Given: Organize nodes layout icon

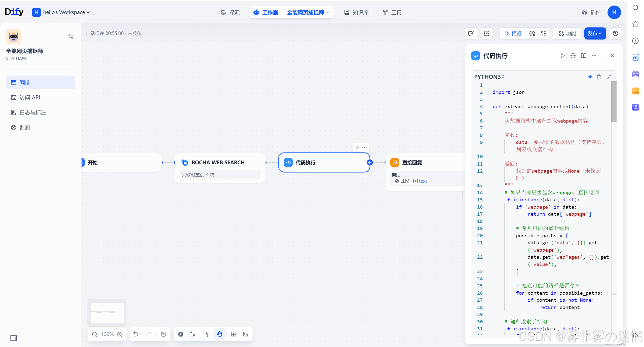Looking at the screenshot, I should [x=246, y=334].
